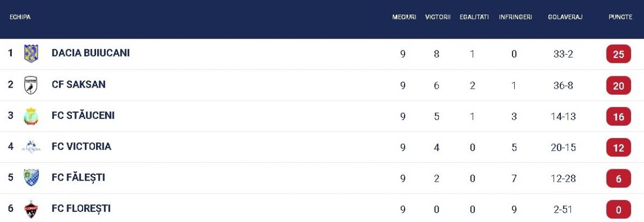The width and height of the screenshot is (644, 222).
Task: Open the CF SAKSAN team link
Action: (78, 84)
